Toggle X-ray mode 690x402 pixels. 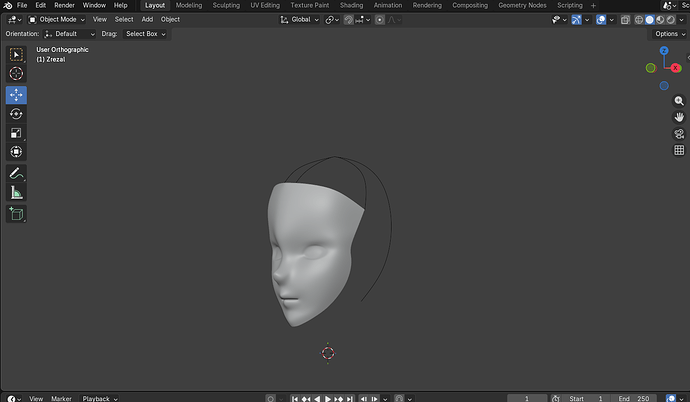click(625, 20)
